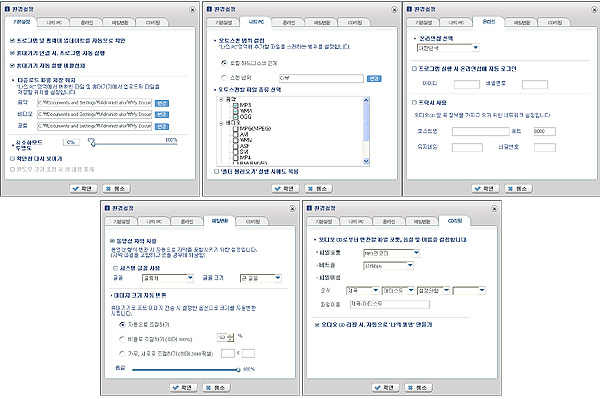
Task: Open the 대한민국 online store dropdown
Action: point(448,48)
